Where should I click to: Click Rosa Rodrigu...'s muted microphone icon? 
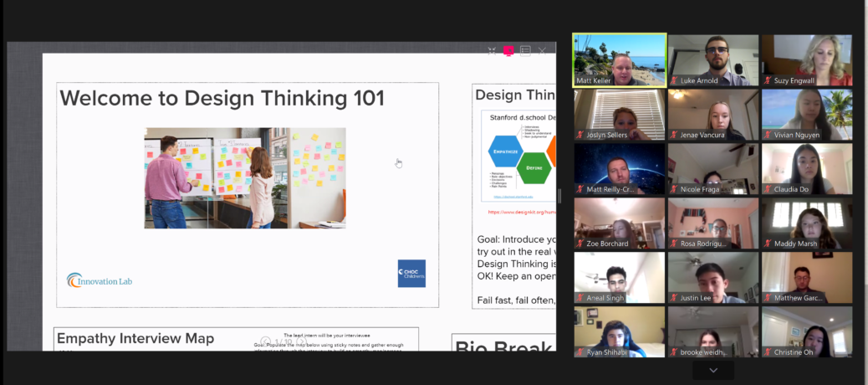point(674,244)
